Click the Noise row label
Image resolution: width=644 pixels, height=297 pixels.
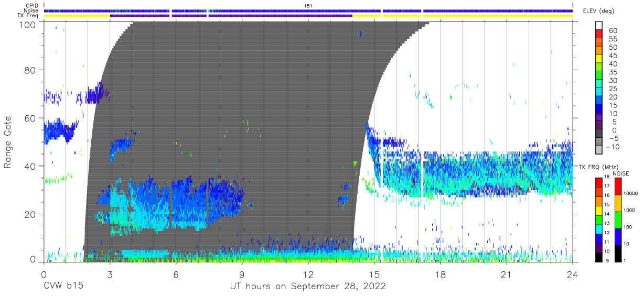click(31, 10)
